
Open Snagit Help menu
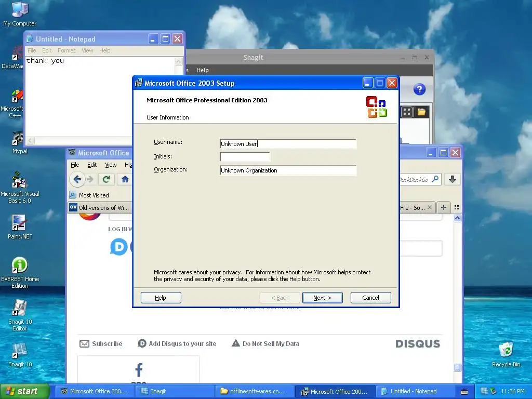pyautogui.click(x=202, y=70)
